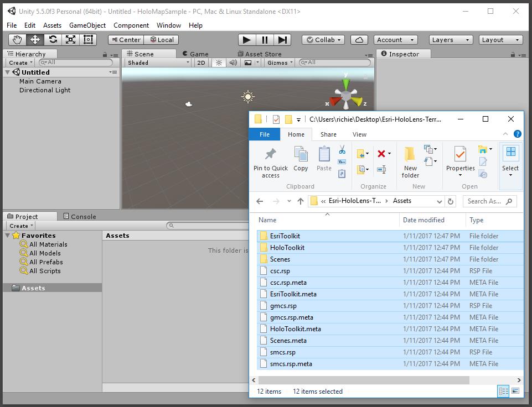The image size is (532, 407).
Task: Select All Materials in Favorites
Action: [48, 244]
